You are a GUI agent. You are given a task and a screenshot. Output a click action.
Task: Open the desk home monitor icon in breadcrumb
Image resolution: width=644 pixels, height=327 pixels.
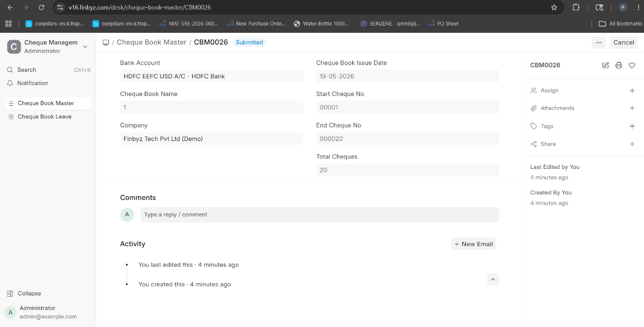(106, 43)
